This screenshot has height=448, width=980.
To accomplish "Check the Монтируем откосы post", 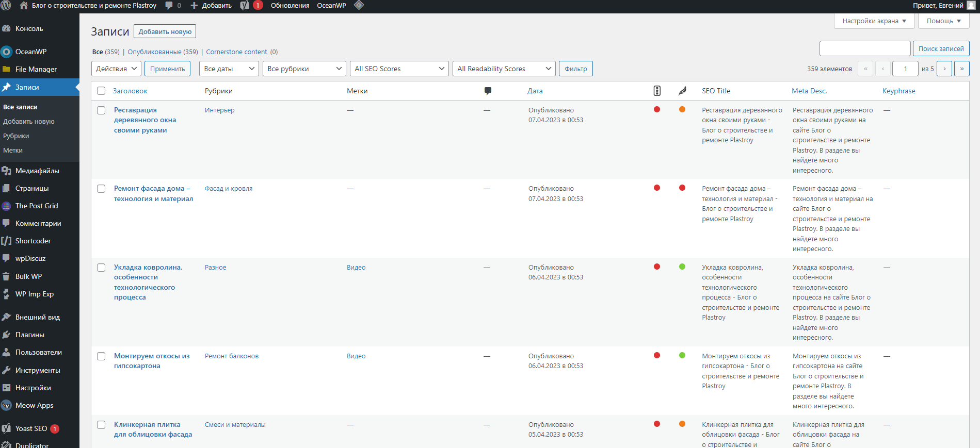I will click(101, 356).
